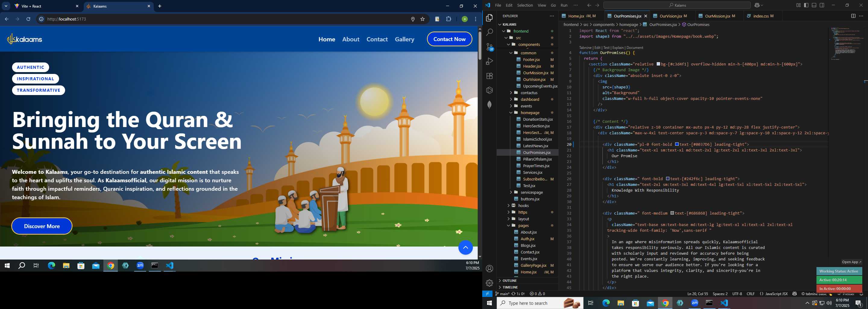Click Tabnine Explain code lens link
This screenshot has height=309, width=868.
pyautogui.click(x=618, y=48)
